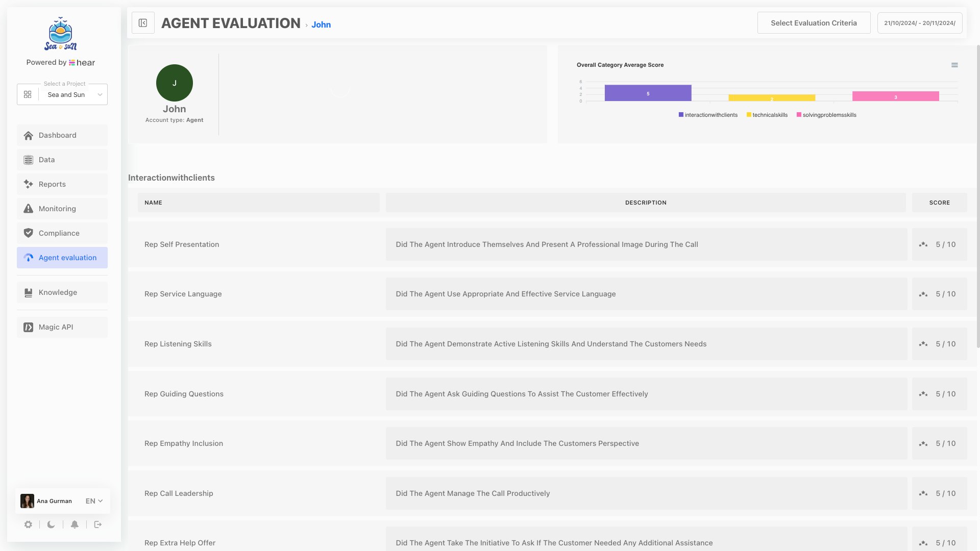Image resolution: width=980 pixels, height=551 pixels.
Task: Open settings via the gear icon
Action: [28, 524]
